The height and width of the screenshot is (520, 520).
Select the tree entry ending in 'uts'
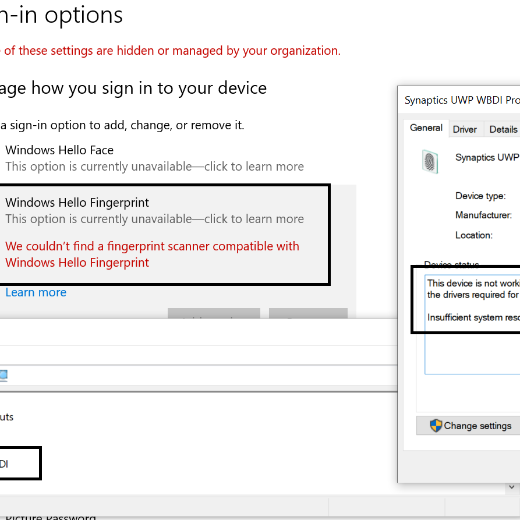click(x=7, y=417)
